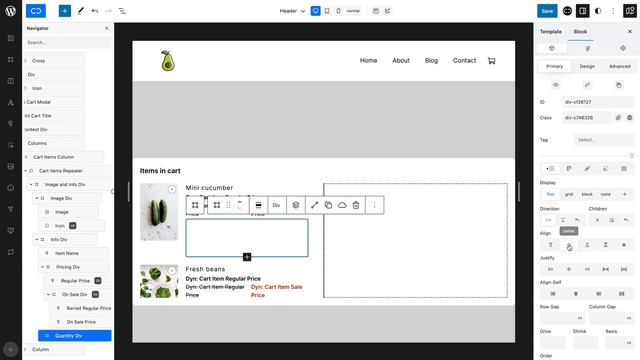
Task: Click the Row Gap input field
Action: pos(562,318)
